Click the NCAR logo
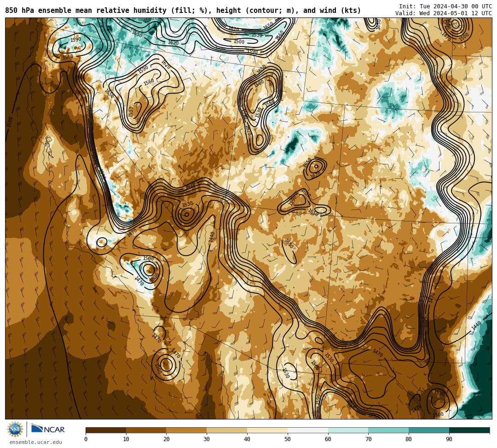This screenshot has width=497, height=448. tap(48, 429)
